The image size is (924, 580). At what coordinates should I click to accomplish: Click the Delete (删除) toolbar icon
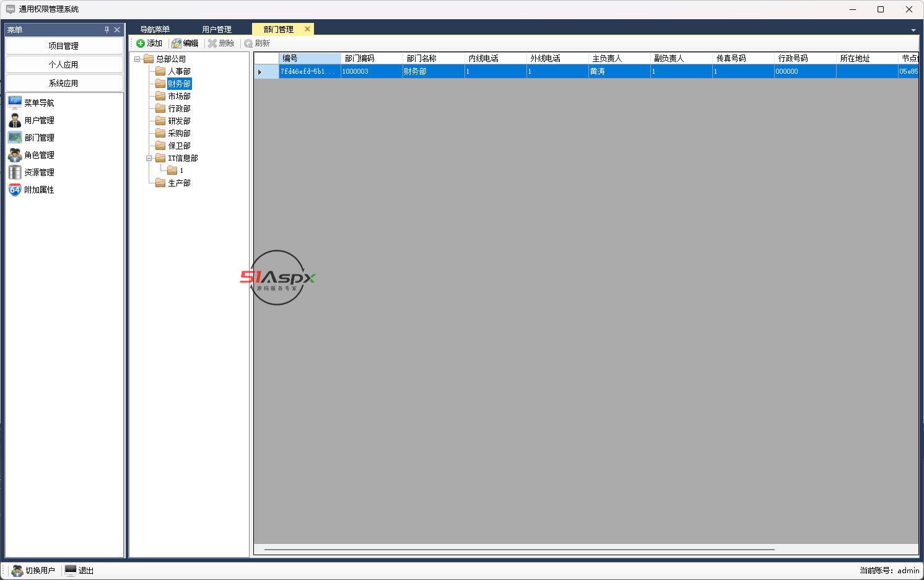(212, 43)
